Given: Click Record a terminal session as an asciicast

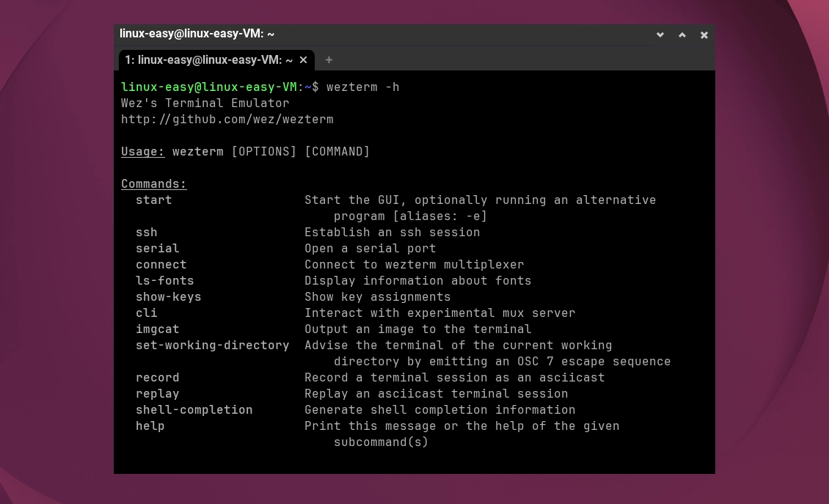Looking at the screenshot, I should [x=455, y=378].
